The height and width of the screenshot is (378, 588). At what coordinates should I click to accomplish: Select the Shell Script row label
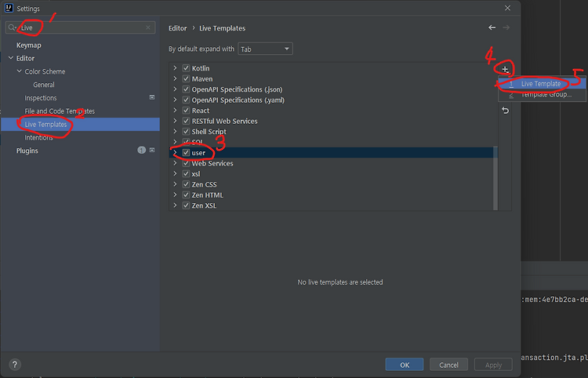tap(209, 132)
